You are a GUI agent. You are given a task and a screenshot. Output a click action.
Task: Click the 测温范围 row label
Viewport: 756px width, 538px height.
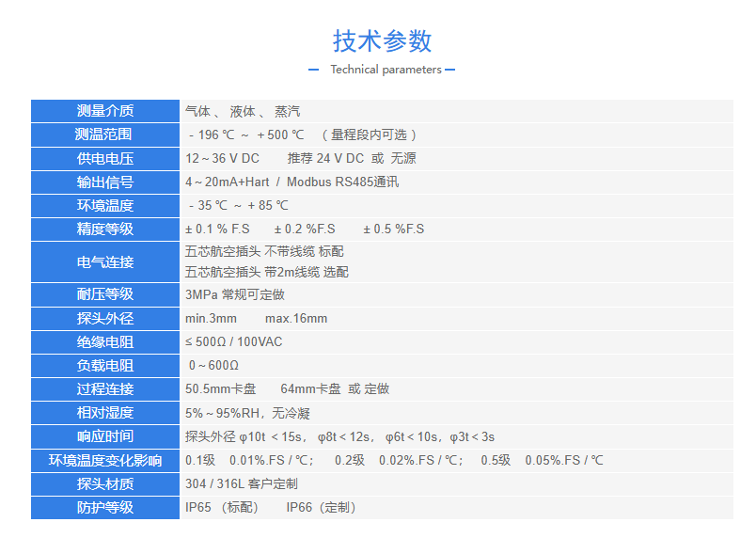point(105,134)
